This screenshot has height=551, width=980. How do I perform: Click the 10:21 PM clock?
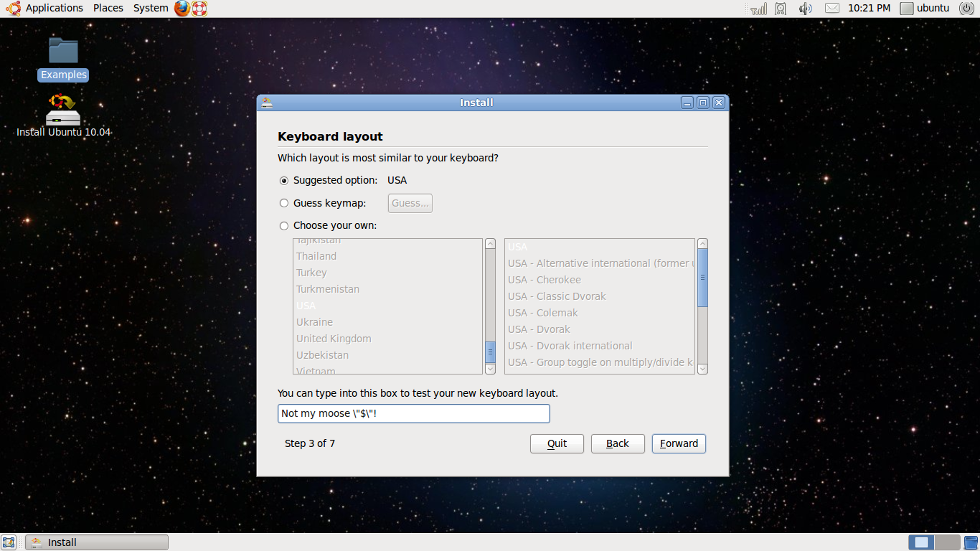(x=869, y=9)
